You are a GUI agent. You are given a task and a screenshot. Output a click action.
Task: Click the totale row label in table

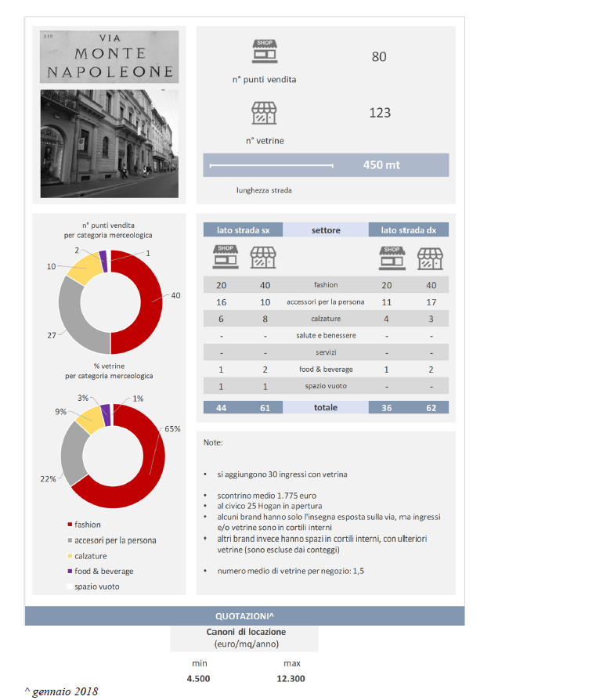click(326, 408)
